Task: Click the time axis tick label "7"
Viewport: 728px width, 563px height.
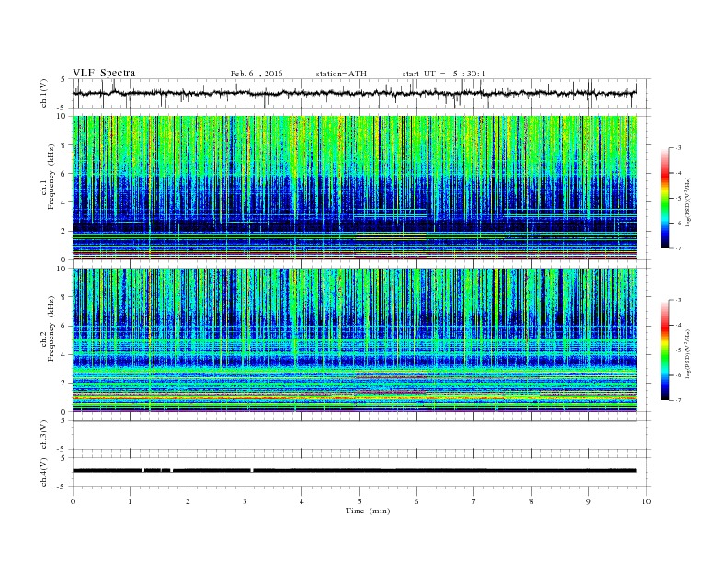Action: point(474,501)
